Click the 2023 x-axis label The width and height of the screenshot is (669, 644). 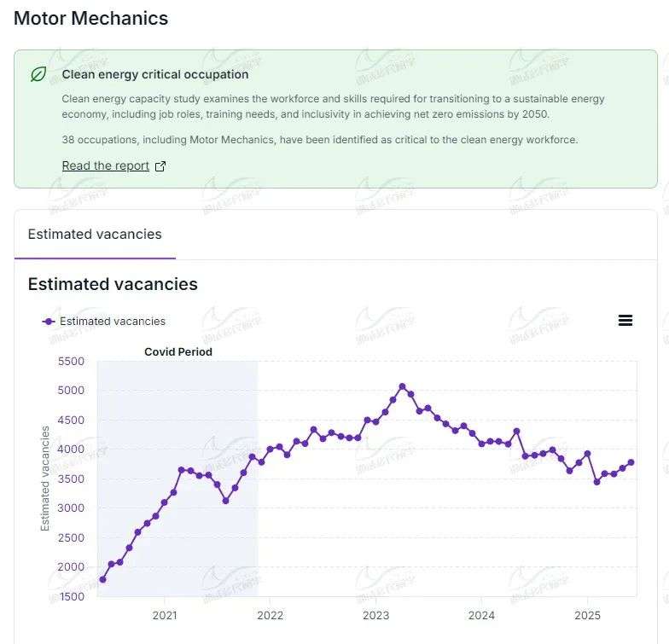(376, 616)
